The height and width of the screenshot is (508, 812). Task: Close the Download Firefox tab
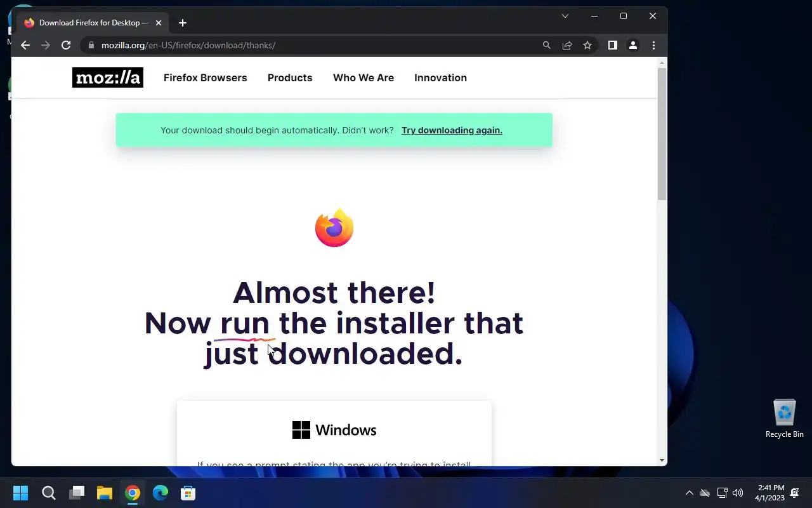159,23
